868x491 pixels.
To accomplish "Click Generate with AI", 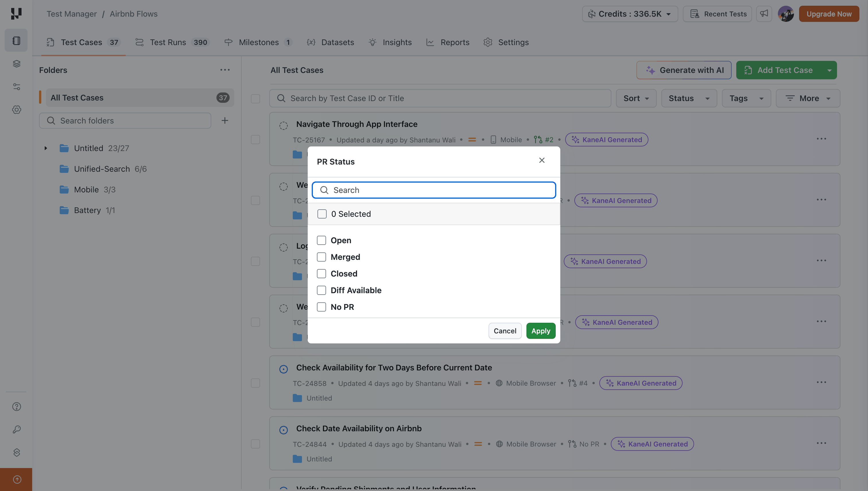I will (x=684, y=70).
